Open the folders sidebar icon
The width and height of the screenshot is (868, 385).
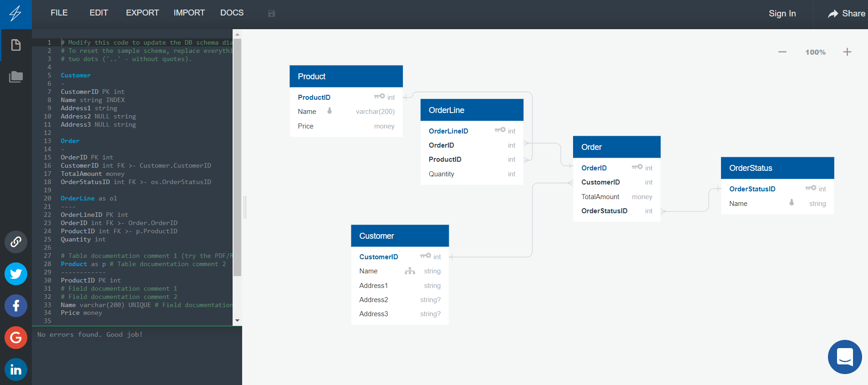(16, 77)
